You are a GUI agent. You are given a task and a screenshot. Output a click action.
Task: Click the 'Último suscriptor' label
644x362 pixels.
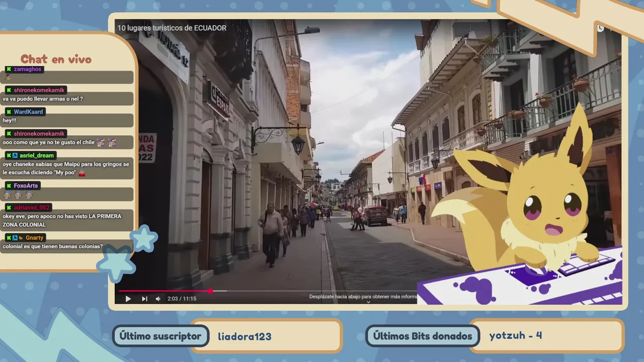coord(160,336)
